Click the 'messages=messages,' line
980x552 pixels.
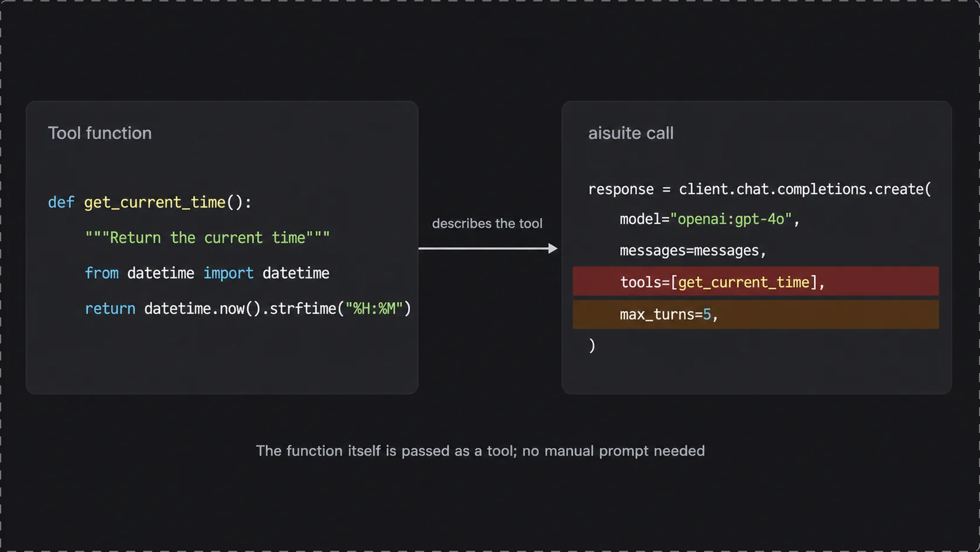pyautogui.click(x=693, y=250)
